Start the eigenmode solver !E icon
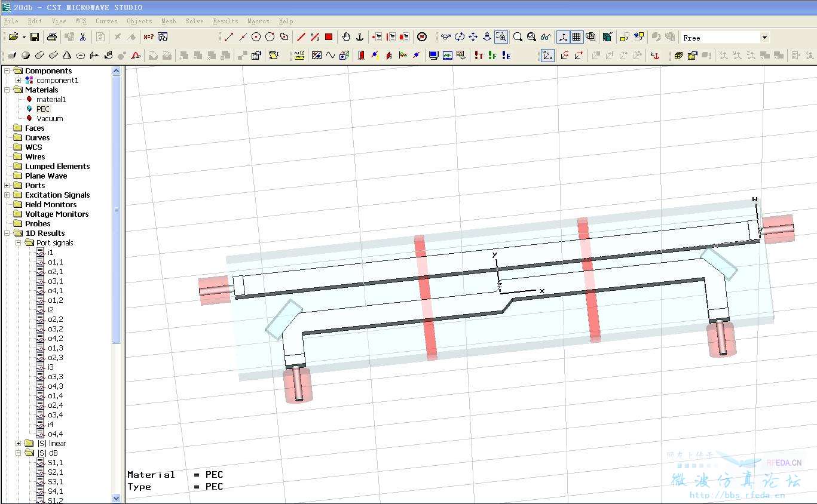 pyautogui.click(x=506, y=56)
